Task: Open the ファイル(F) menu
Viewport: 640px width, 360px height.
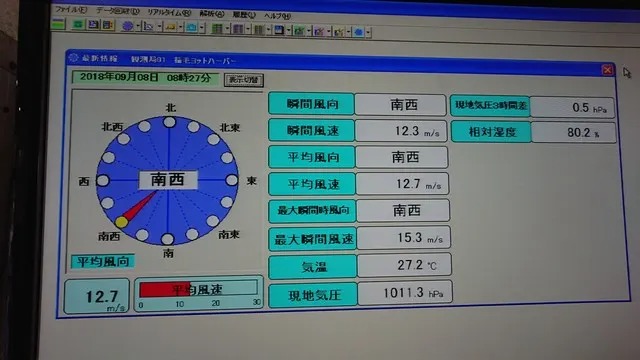Action: 71,9
